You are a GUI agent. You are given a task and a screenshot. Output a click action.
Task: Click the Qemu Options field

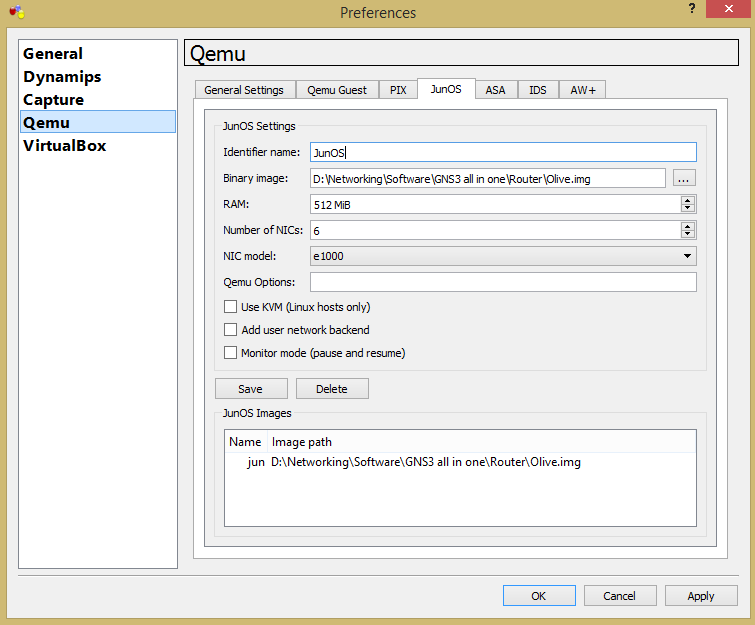point(503,282)
